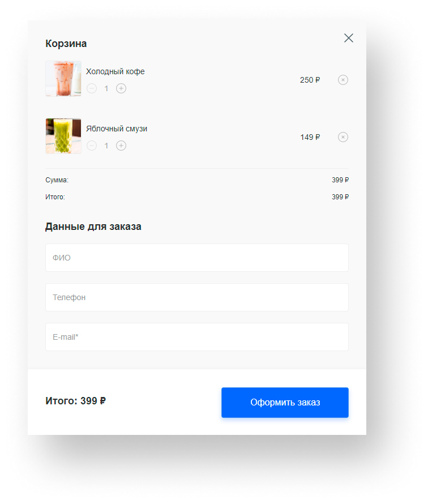Focus the E-mail input field
Image resolution: width=428 pixels, height=504 pixels.
point(196,337)
